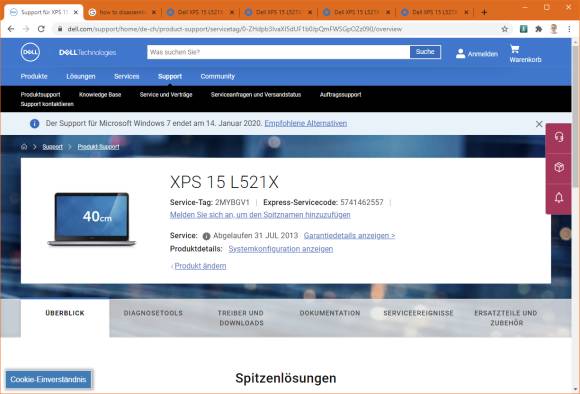This screenshot has height=394, width=580.
Task: Click the blue info icon in Windows 7 banner
Action: [x=34, y=124]
